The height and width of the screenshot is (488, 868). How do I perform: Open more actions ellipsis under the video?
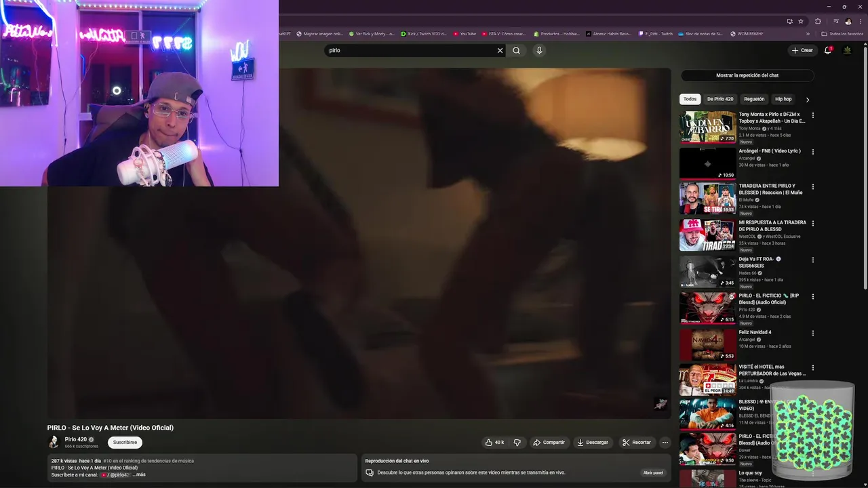[665, 443]
